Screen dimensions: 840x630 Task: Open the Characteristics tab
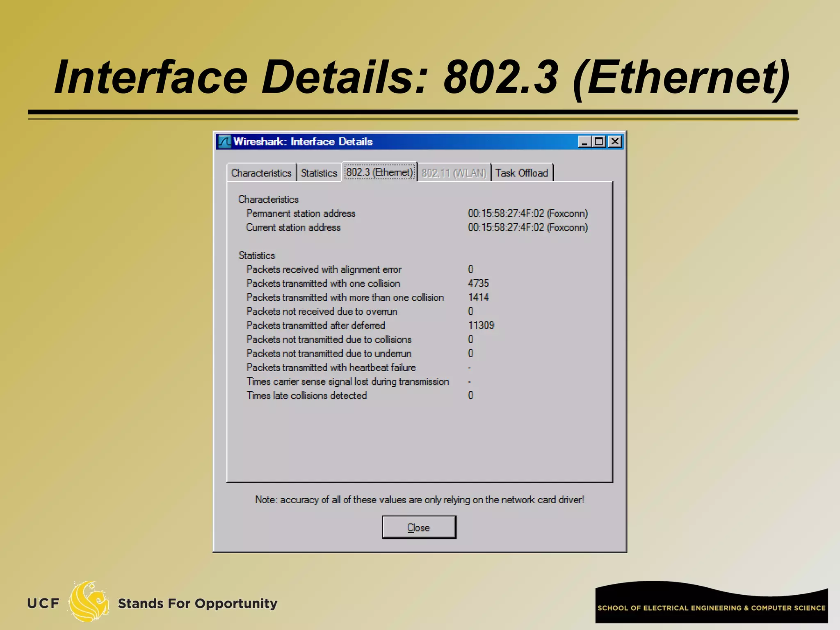click(261, 173)
